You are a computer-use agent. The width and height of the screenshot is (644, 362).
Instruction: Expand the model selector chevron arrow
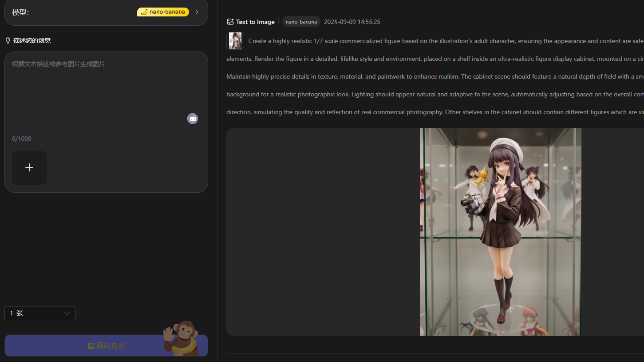[x=197, y=12]
